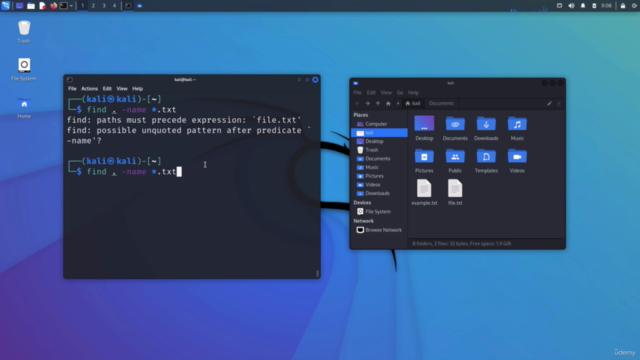640x360 pixels.
Task: Open the terminal Edit menu
Action: [x=107, y=89]
